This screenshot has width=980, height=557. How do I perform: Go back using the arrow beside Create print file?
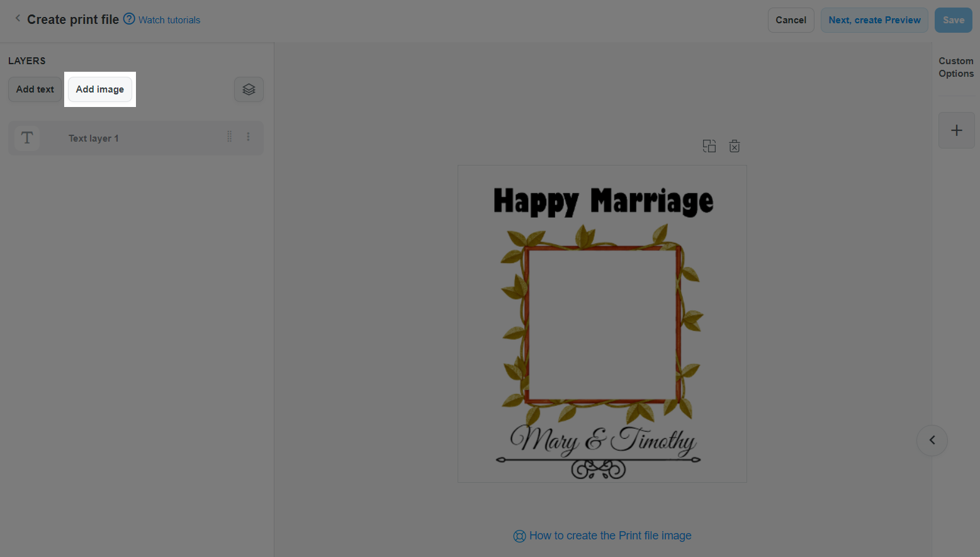pos(18,19)
